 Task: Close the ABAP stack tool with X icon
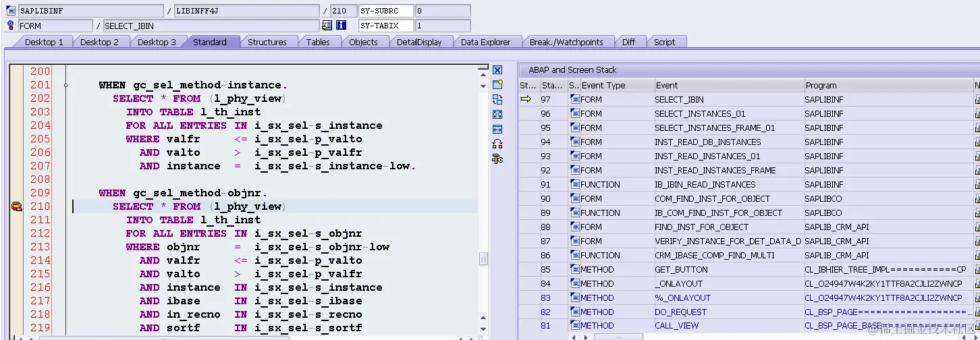[x=497, y=70]
